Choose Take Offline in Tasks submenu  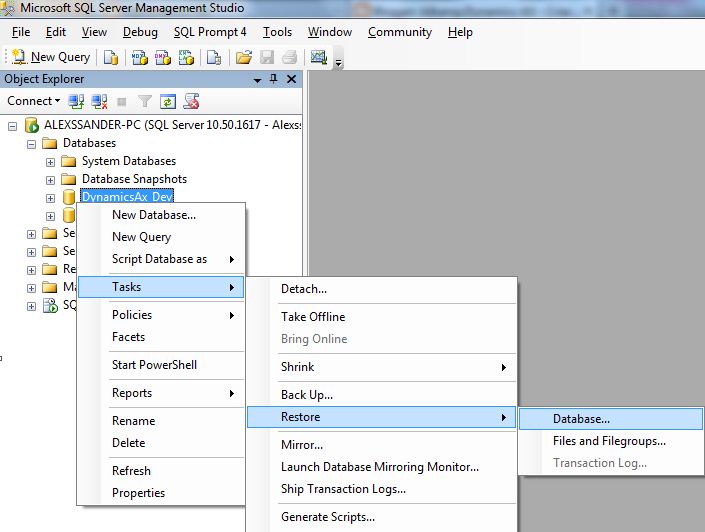(x=382, y=317)
